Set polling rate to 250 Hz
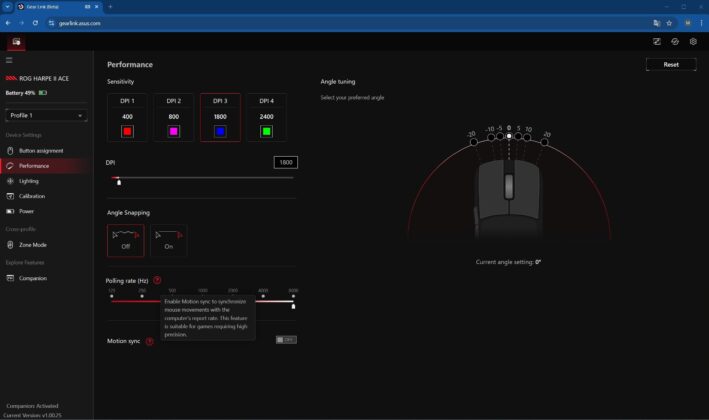 142,296
